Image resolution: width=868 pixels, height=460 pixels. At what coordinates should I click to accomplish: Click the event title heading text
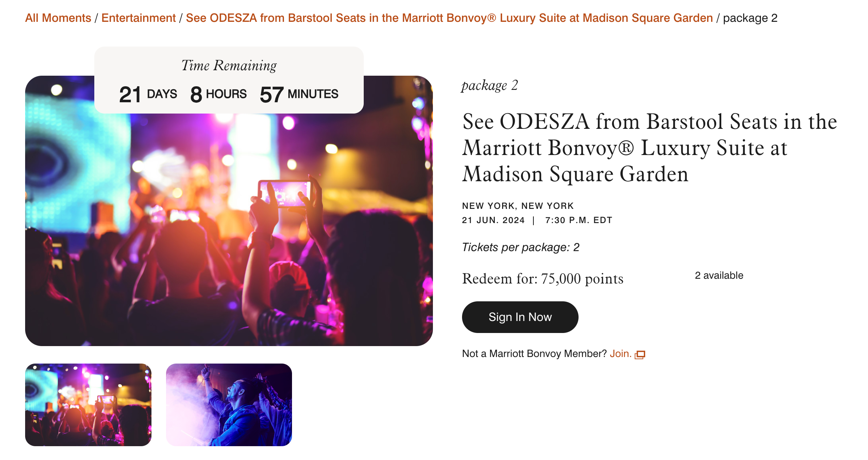(x=650, y=147)
